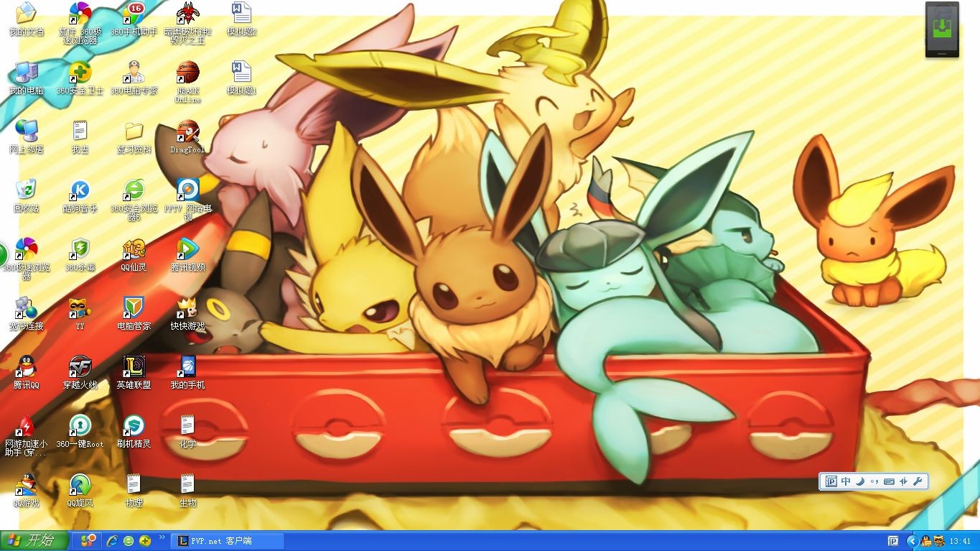The width and height of the screenshot is (980, 551).
Task: Expand hidden tray icons arrow
Action: (x=912, y=541)
